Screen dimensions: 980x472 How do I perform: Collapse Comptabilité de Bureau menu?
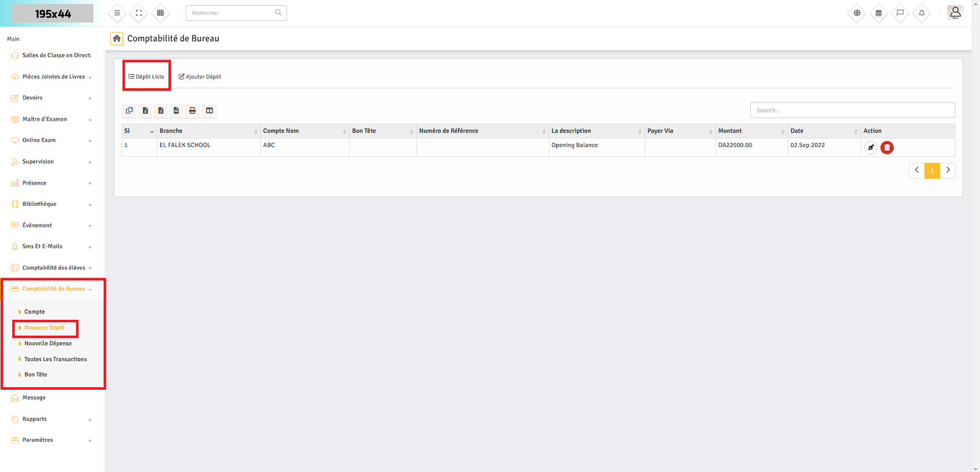pyautogui.click(x=54, y=289)
